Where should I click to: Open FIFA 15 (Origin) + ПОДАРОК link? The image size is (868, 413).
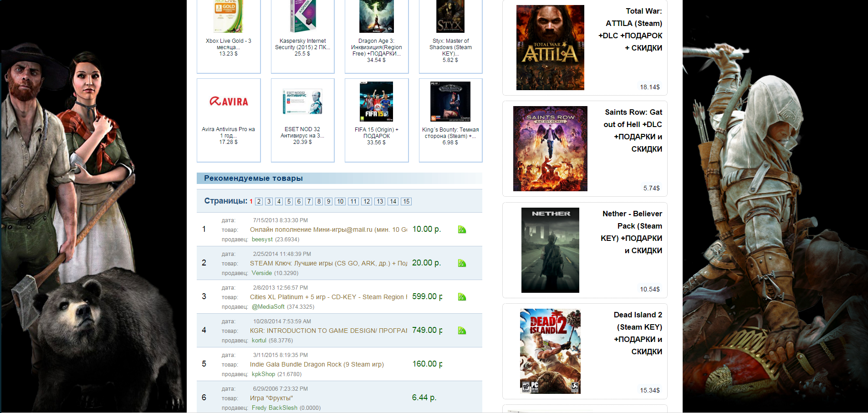[x=377, y=133]
